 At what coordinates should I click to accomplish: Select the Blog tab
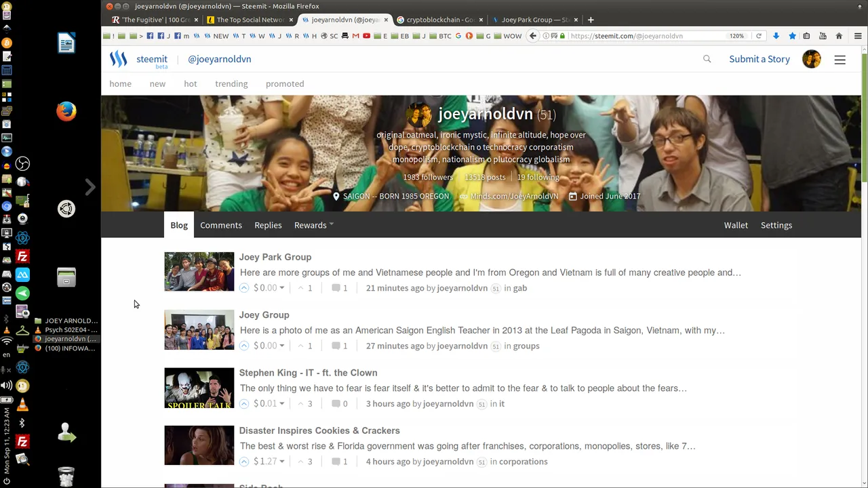(179, 225)
